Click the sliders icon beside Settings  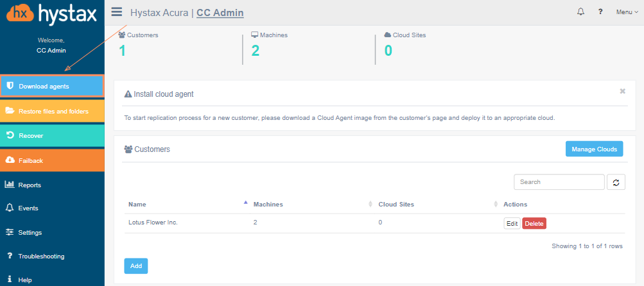click(10, 232)
